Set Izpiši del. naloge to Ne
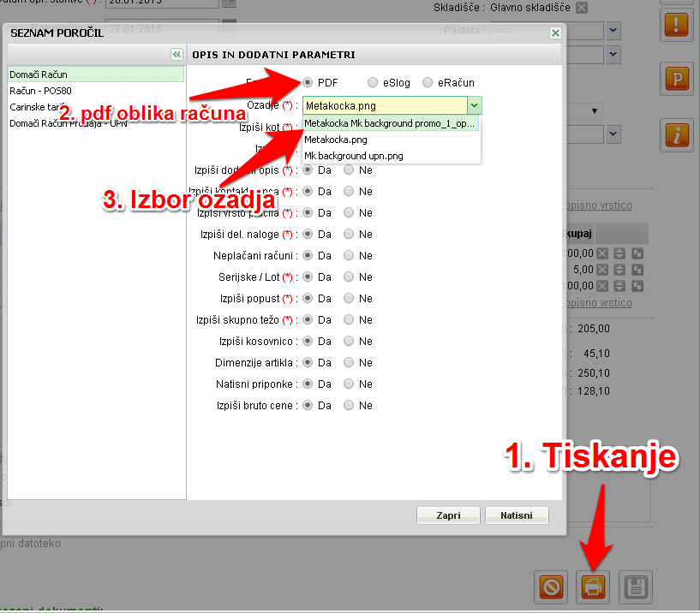 (349, 234)
